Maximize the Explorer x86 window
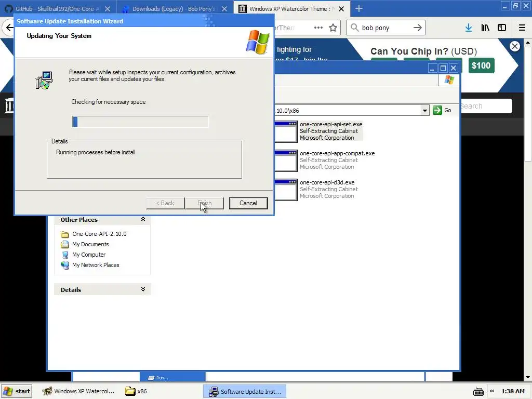 [443, 68]
